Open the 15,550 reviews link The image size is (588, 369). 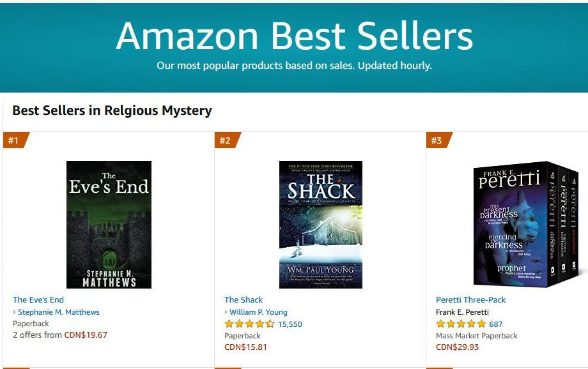pyautogui.click(x=290, y=324)
